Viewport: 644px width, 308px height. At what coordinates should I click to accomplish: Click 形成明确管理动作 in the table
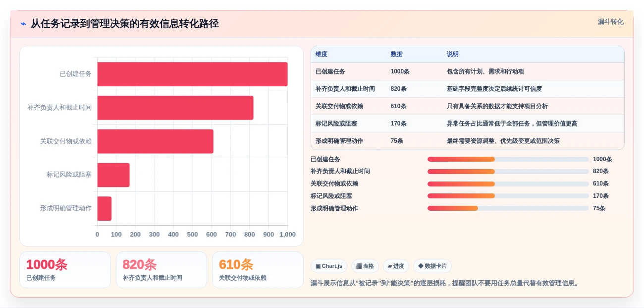[339, 141]
